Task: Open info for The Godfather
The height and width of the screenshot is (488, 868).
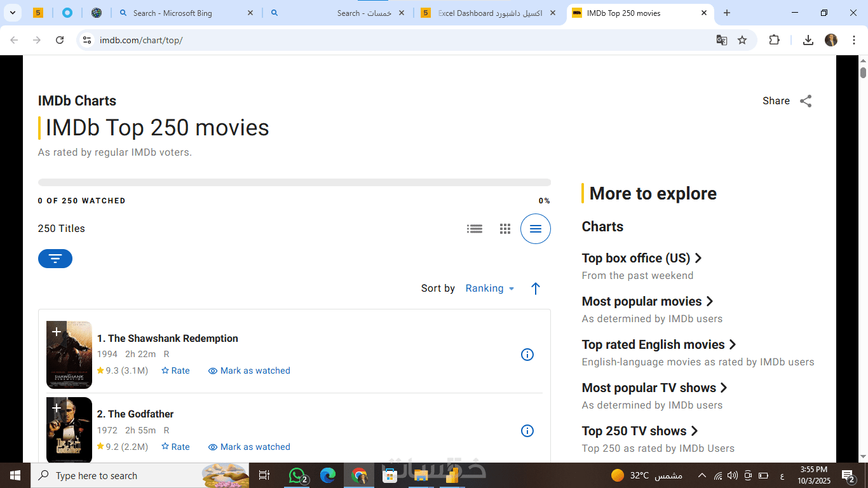Action: click(x=527, y=431)
